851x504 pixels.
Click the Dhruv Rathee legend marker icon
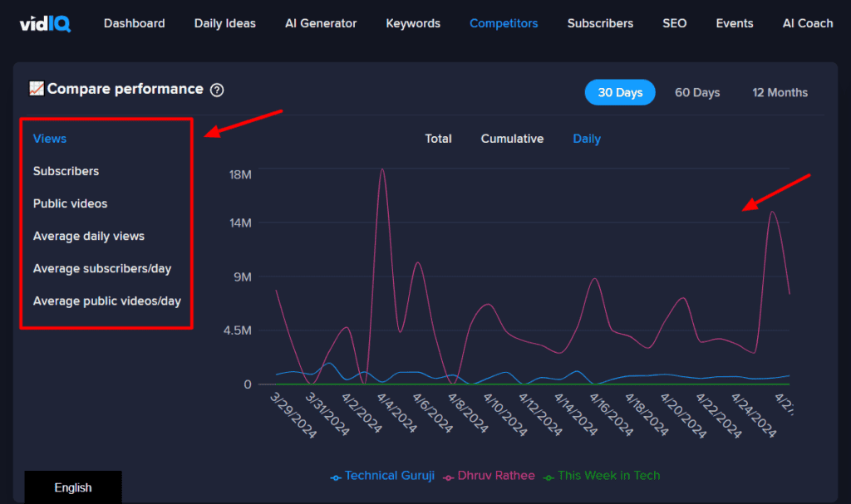[450, 475]
